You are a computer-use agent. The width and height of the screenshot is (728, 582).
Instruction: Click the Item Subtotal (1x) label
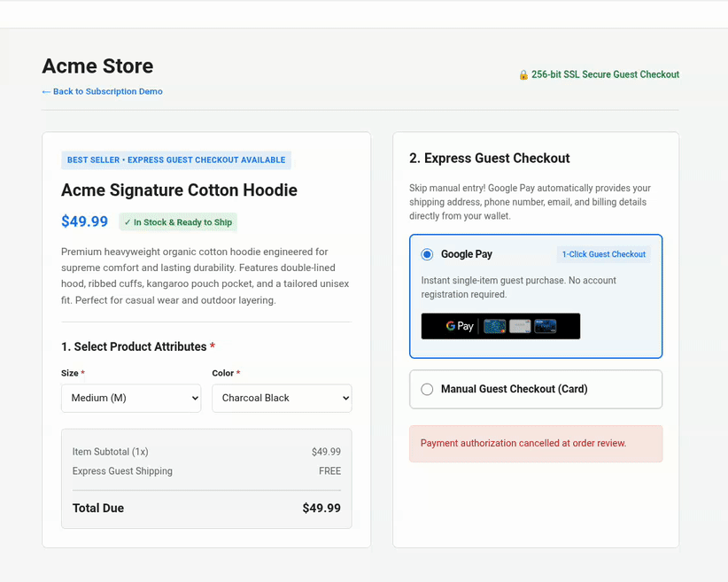tap(111, 452)
